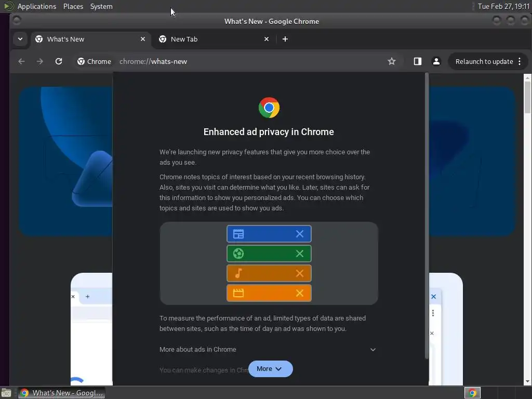Remove the blue news topic chip
This screenshot has height=399, width=532.
pos(300,234)
